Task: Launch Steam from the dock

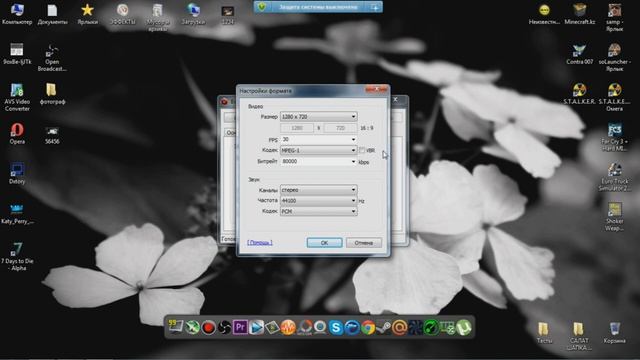Action: coord(383,327)
